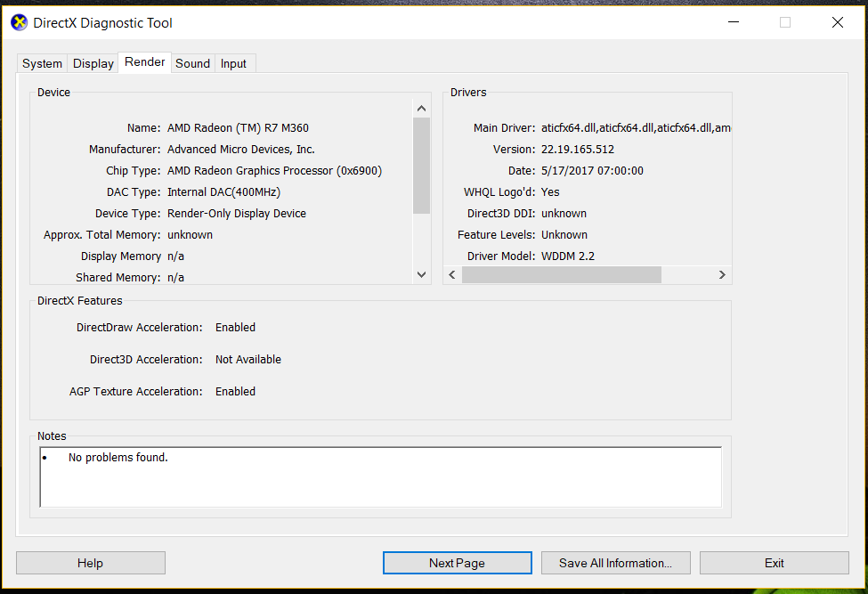The height and width of the screenshot is (594, 868).
Task: Select the Render tab
Action: point(144,62)
